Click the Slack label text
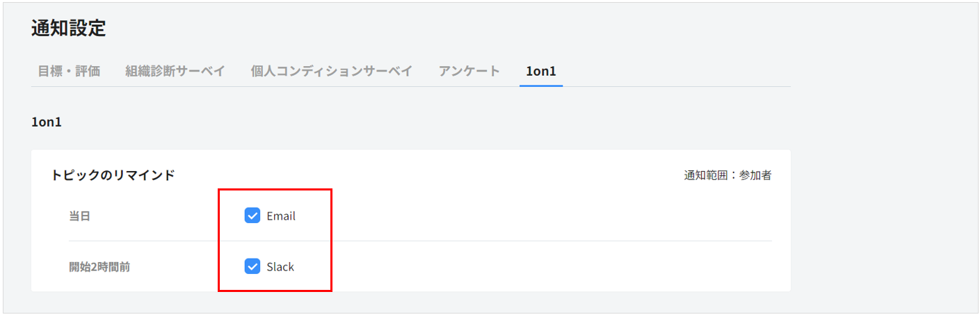This screenshot has width=980, height=317. 280,267
